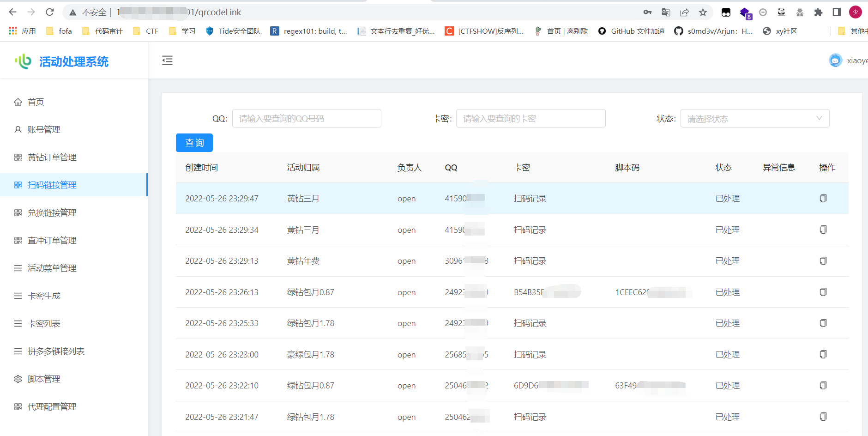The width and height of the screenshot is (868, 436).
Task: Open the xy社区 bookmark
Action: (x=780, y=31)
